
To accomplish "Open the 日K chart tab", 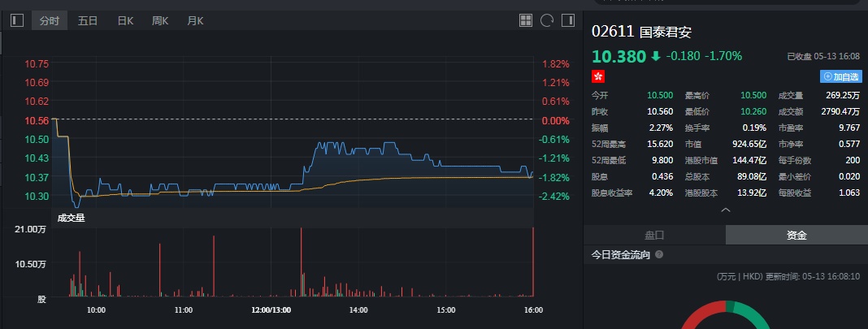I will [125, 20].
